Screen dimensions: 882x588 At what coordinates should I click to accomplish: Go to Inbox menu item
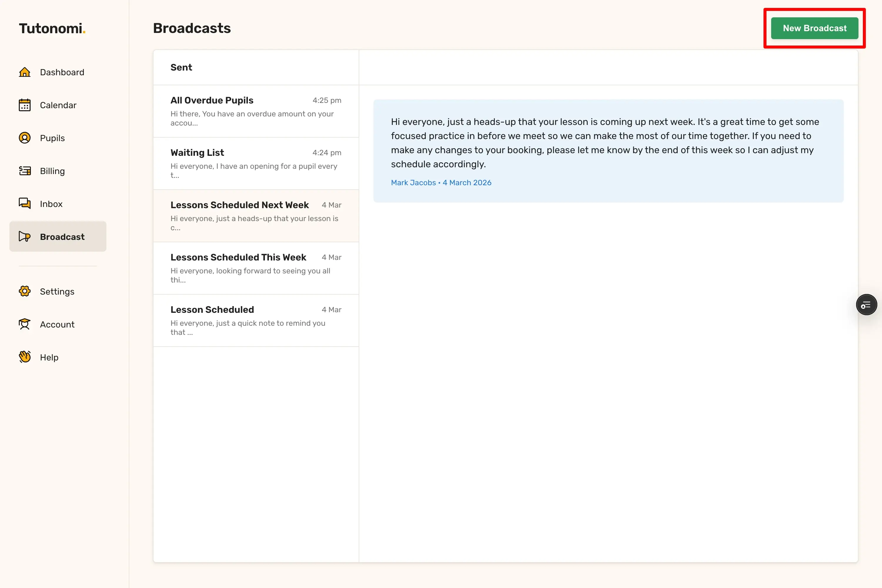tap(51, 204)
